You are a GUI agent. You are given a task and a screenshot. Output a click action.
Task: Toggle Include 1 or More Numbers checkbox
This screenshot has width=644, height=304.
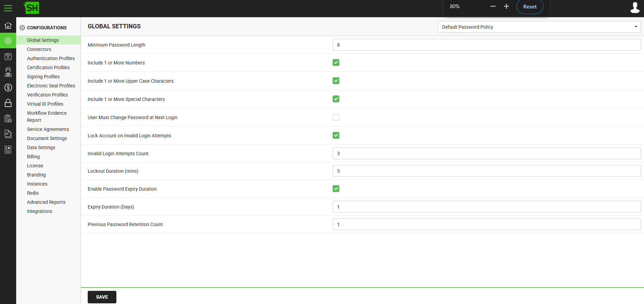click(x=336, y=62)
